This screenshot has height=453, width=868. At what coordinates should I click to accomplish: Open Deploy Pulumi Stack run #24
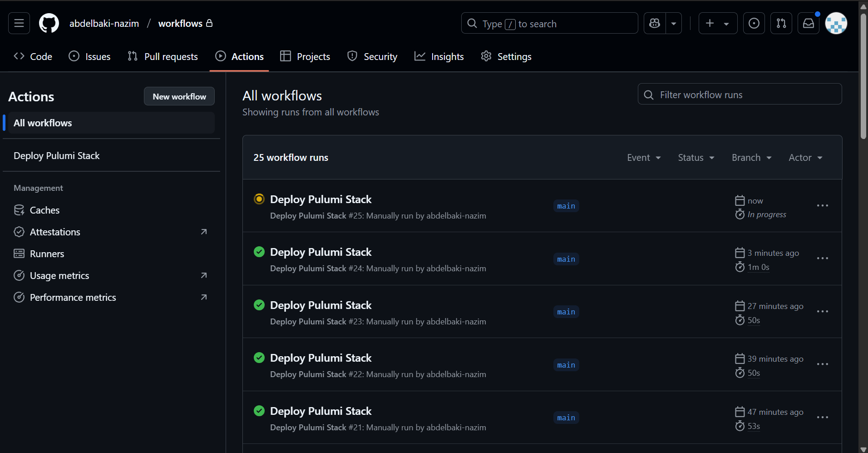[x=321, y=252]
